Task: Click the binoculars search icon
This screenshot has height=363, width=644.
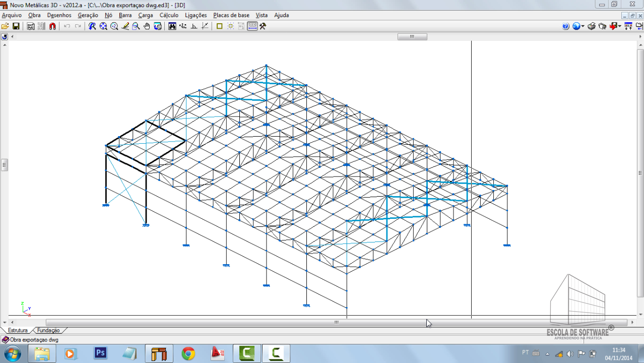Action: 172,26
